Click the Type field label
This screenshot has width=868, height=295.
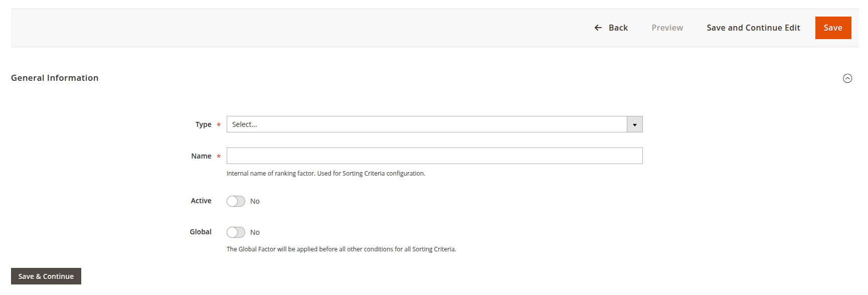coord(203,124)
